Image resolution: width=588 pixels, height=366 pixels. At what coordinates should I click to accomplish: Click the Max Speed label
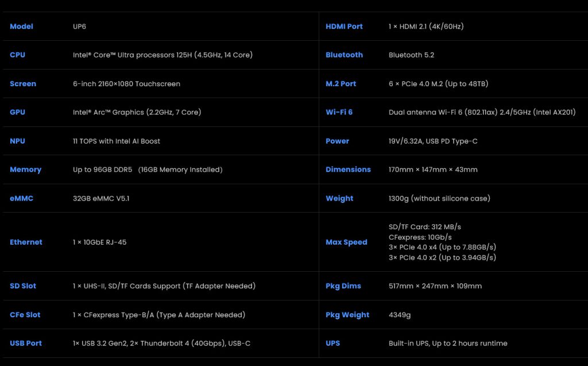[346, 242]
